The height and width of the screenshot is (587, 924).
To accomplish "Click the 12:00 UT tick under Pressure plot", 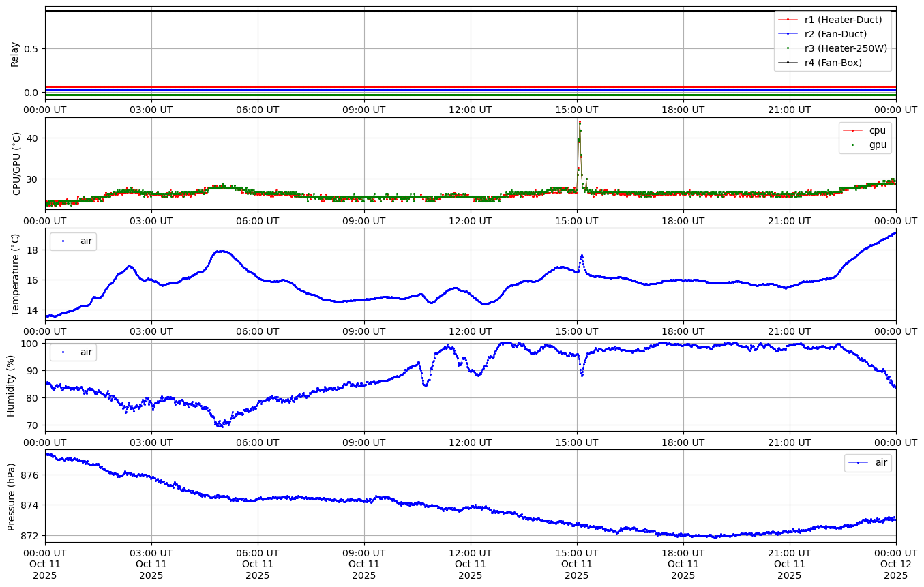I will [471, 552].
